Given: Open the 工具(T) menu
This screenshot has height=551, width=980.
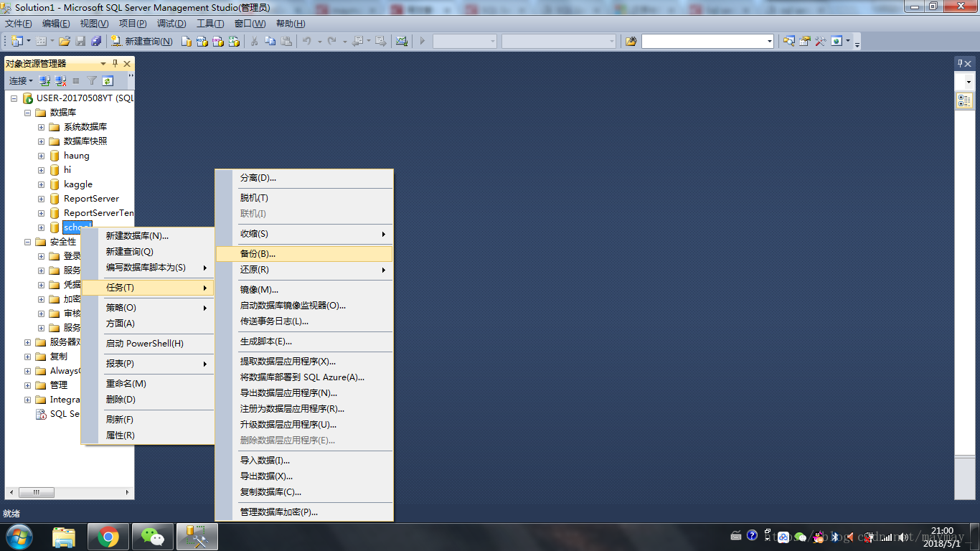Looking at the screenshot, I should (x=210, y=24).
